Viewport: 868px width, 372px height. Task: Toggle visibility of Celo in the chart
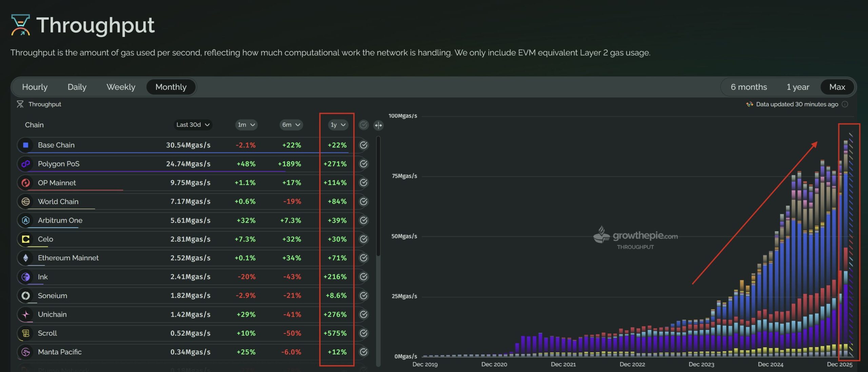(363, 239)
